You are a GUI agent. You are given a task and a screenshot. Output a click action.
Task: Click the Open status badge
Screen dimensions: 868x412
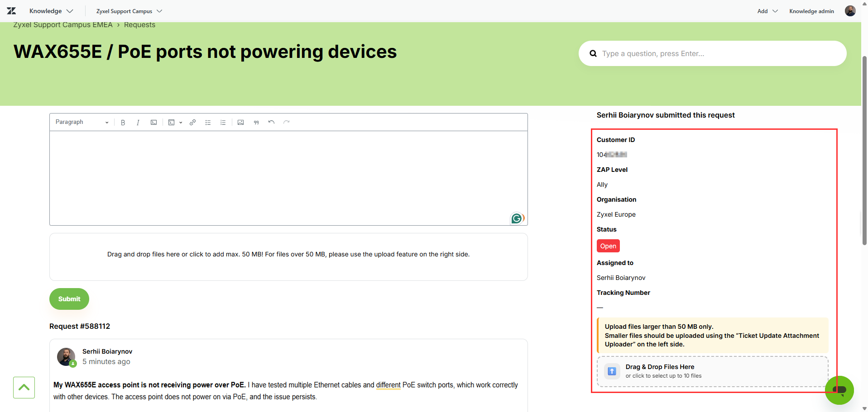click(x=608, y=246)
